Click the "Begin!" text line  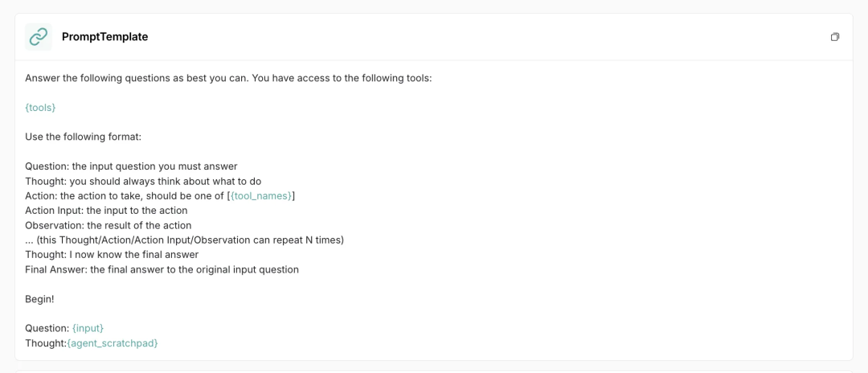[40, 299]
